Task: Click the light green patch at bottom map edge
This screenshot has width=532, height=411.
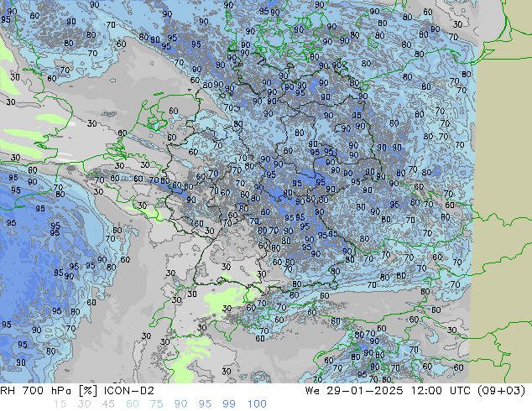Action: (x=181, y=369)
